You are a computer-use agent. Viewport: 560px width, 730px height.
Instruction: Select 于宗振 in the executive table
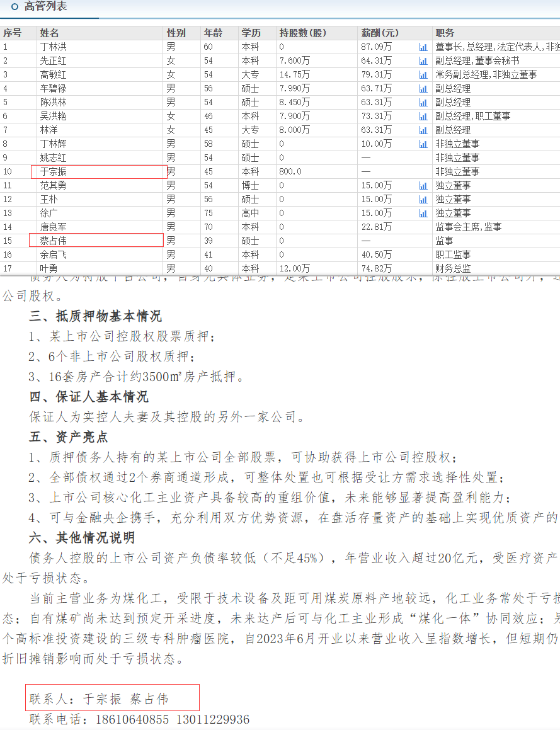pyautogui.click(x=53, y=172)
